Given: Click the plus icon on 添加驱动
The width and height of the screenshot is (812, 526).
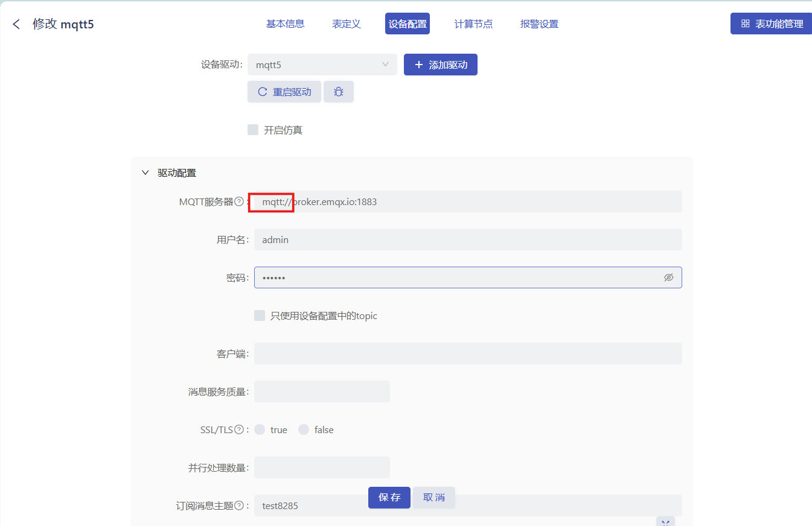Looking at the screenshot, I should pyautogui.click(x=419, y=65).
